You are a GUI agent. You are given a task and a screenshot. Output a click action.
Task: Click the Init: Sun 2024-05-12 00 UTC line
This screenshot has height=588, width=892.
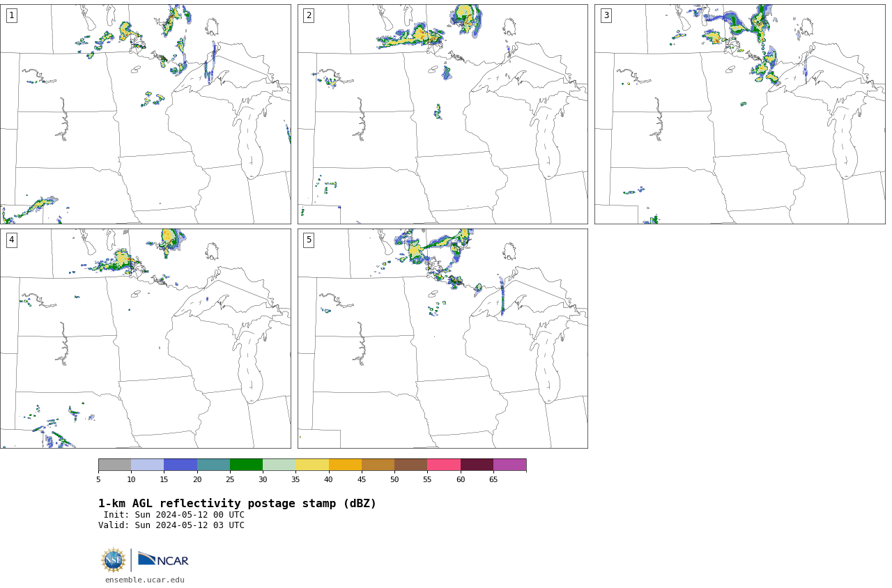click(x=174, y=515)
